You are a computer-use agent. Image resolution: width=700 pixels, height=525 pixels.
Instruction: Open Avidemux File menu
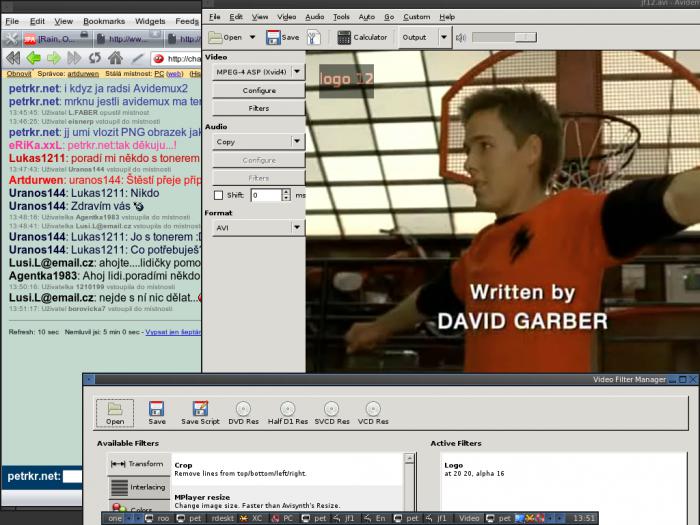click(x=215, y=17)
